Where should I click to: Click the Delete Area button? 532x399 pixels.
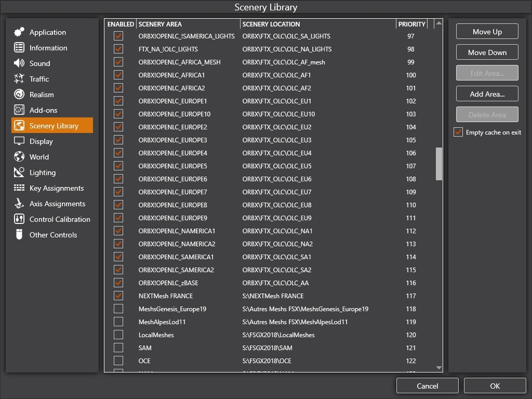487,115
